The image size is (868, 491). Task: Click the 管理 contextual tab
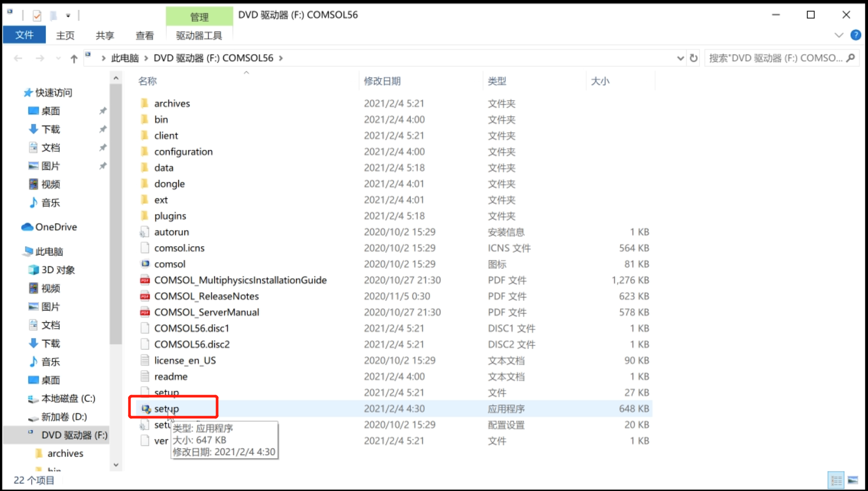tap(199, 17)
